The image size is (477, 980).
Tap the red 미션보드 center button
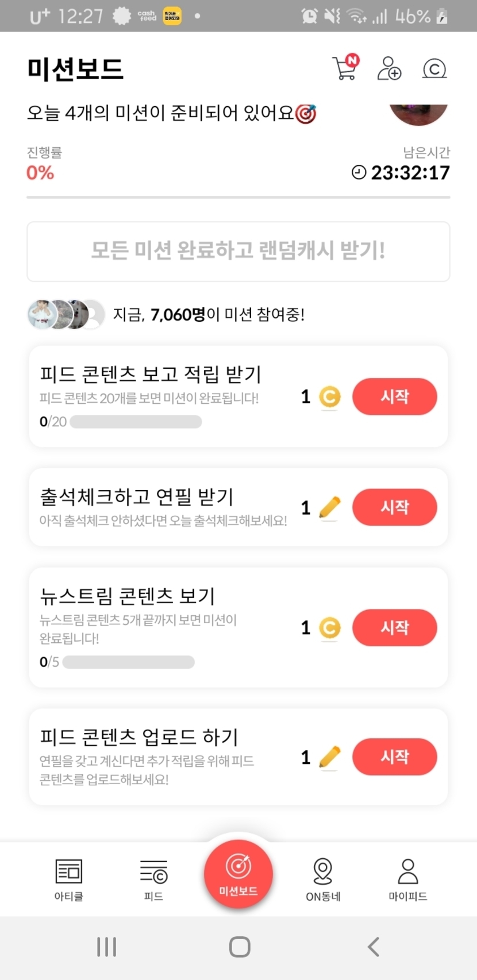(x=238, y=874)
